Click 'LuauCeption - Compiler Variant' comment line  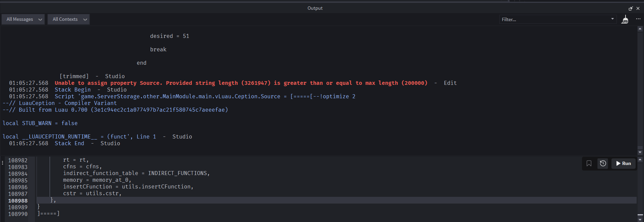pyautogui.click(x=60, y=103)
